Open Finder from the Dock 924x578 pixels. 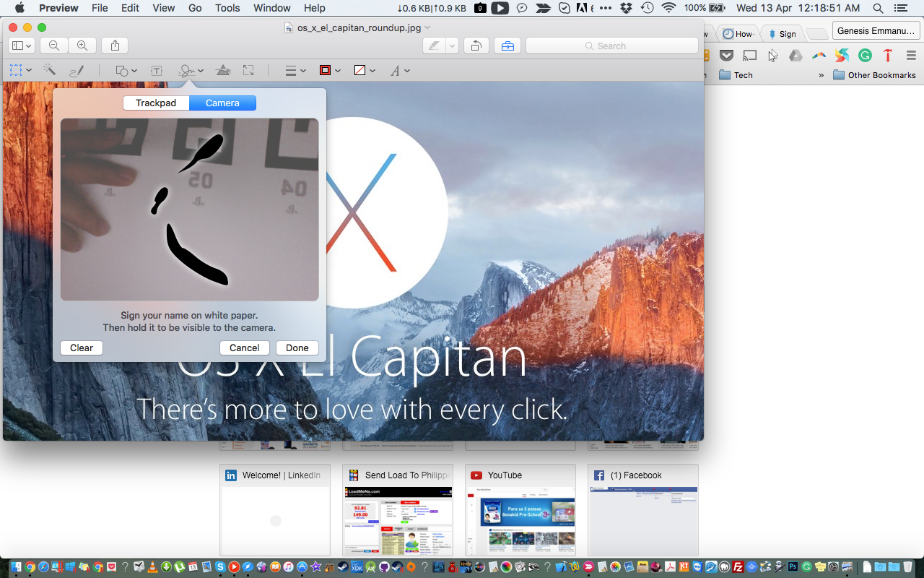click(x=16, y=567)
